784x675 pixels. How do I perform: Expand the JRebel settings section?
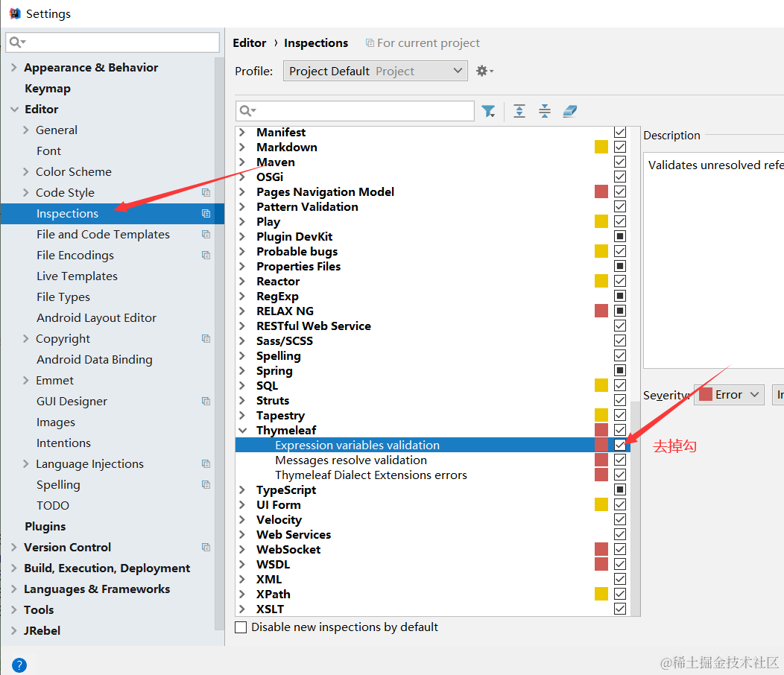tap(14, 630)
